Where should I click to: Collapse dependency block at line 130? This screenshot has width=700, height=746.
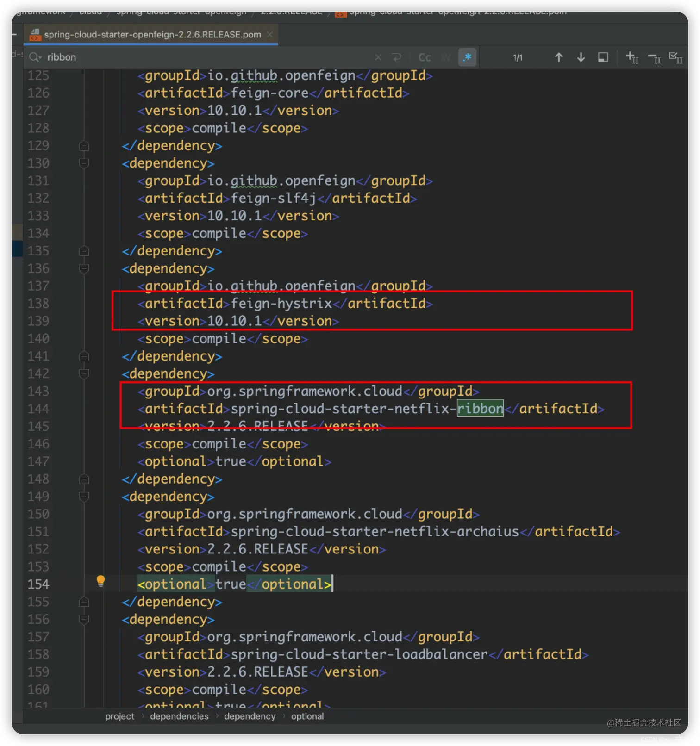click(84, 163)
